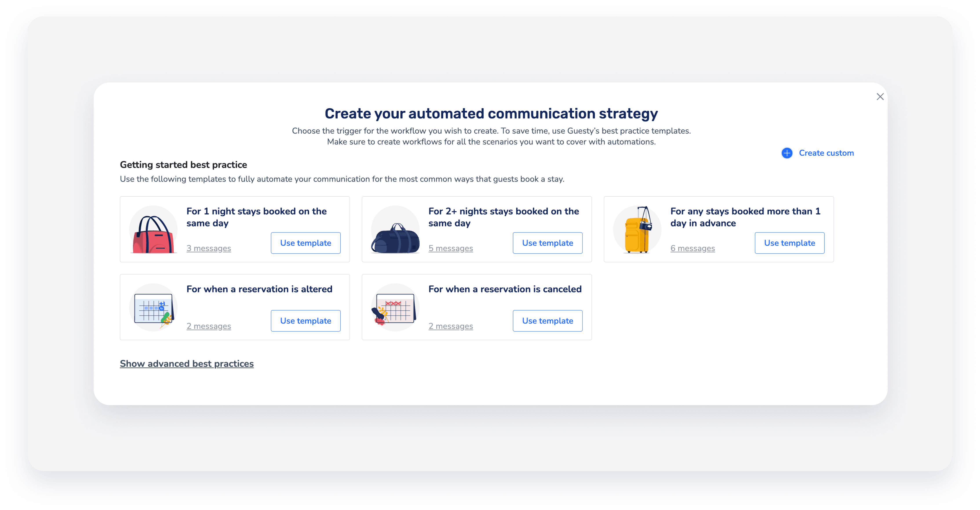
Task: Select the 'For when a reservation is canceled' title
Action: click(505, 289)
